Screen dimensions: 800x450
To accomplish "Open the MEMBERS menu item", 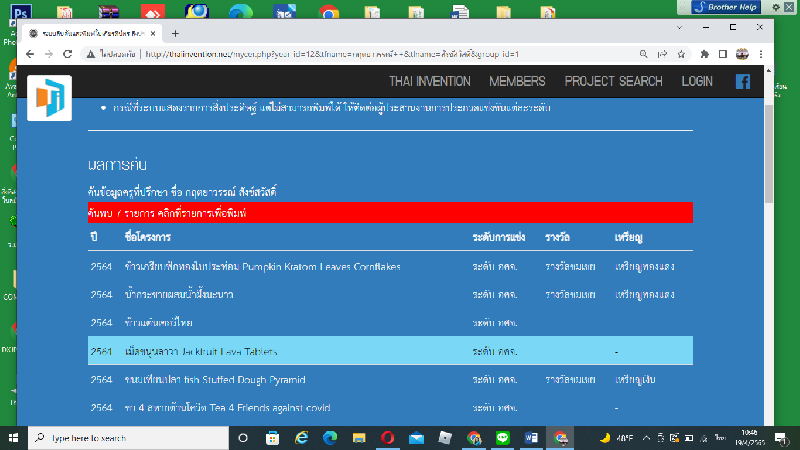I will pyautogui.click(x=517, y=82).
